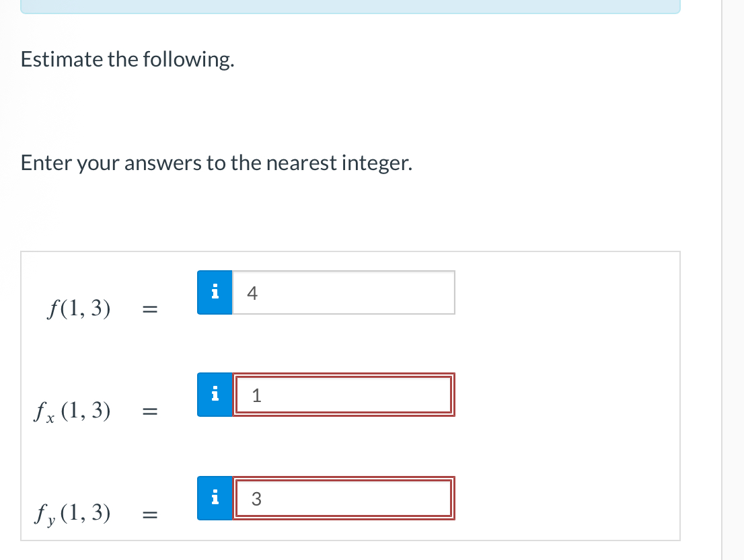The image size is (744, 560).
Task: Click the blue i button on the middle answer row
Action: tap(215, 395)
